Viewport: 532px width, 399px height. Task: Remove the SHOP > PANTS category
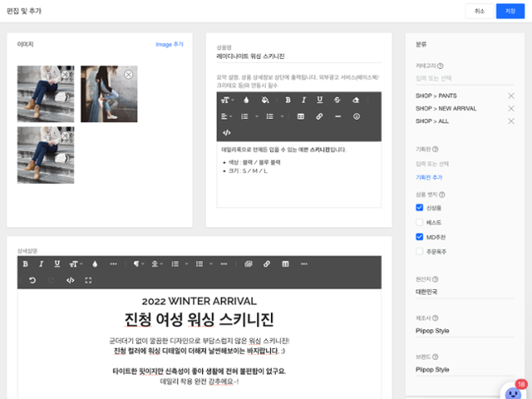tap(511, 96)
